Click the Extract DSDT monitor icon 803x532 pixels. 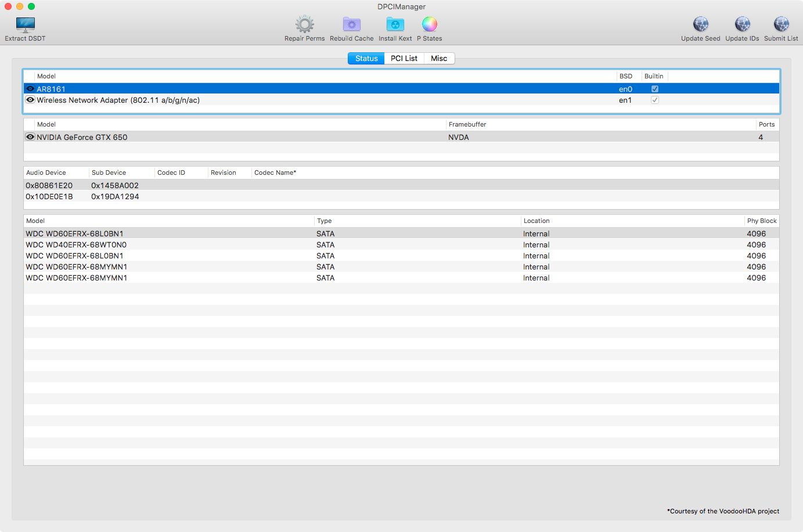click(x=26, y=24)
